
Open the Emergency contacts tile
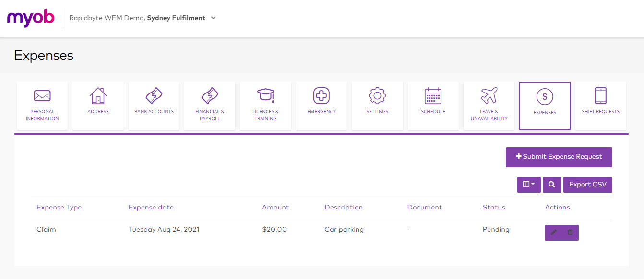pos(322,105)
